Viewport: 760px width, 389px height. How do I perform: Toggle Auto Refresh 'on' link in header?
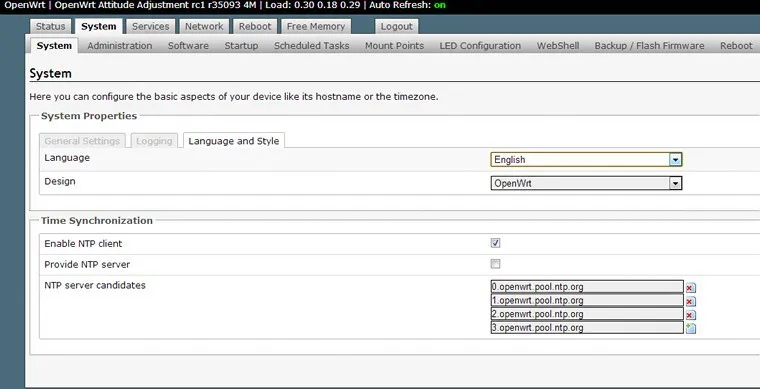click(440, 5)
